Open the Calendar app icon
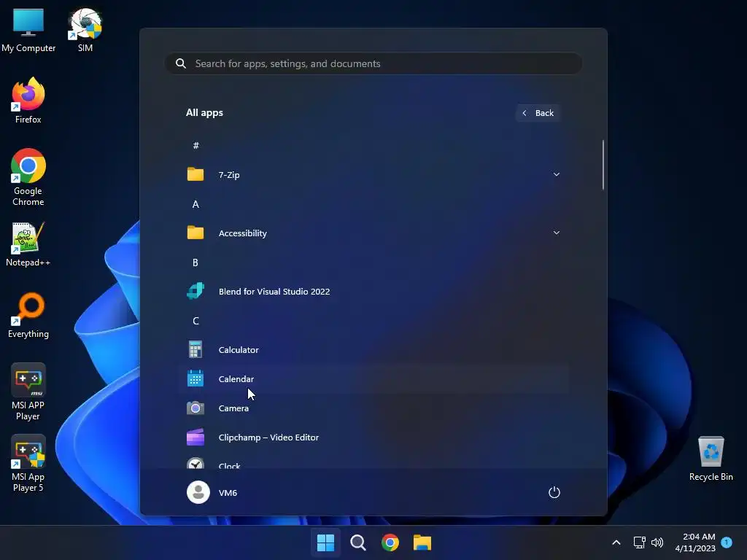The height and width of the screenshot is (560, 747). click(196, 378)
